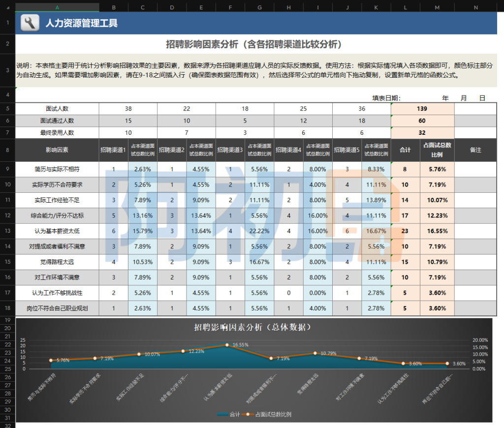Click the 合计 header cell
Image resolution: width=504 pixels, height=428 pixels.
click(406, 150)
